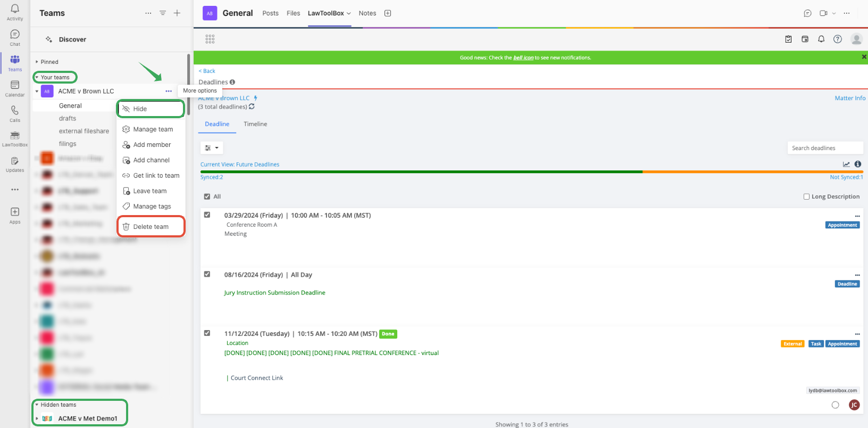Open the Activity bell icon
The image size is (868, 428).
point(15,9)
